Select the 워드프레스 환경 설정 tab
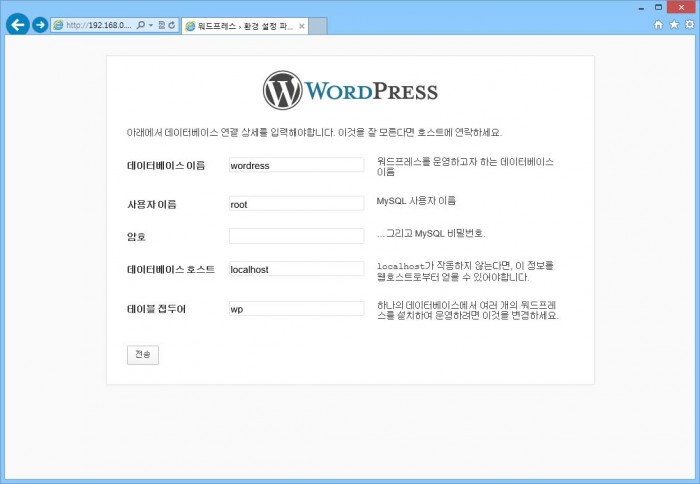This screenshot has height=484, width=700. 245,26
